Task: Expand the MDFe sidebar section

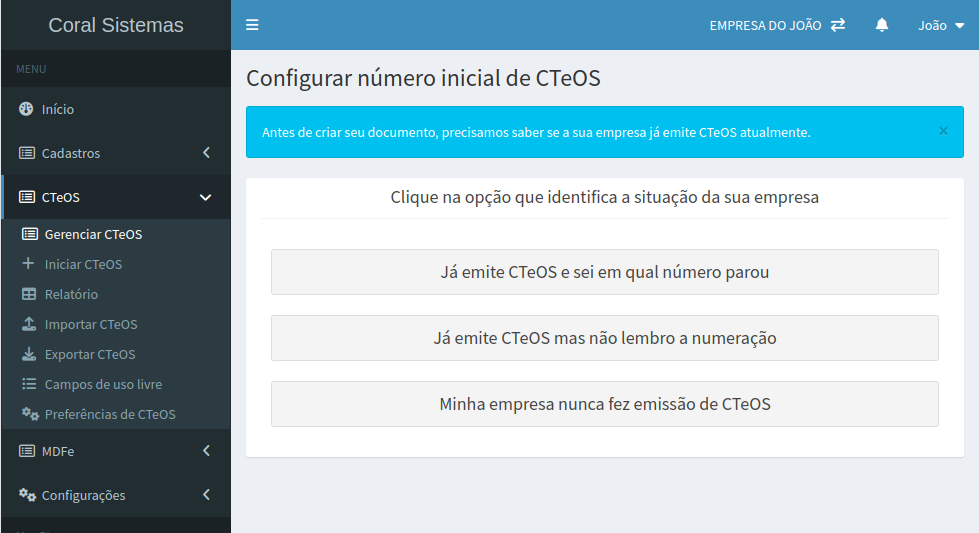Action: (115, 451)
